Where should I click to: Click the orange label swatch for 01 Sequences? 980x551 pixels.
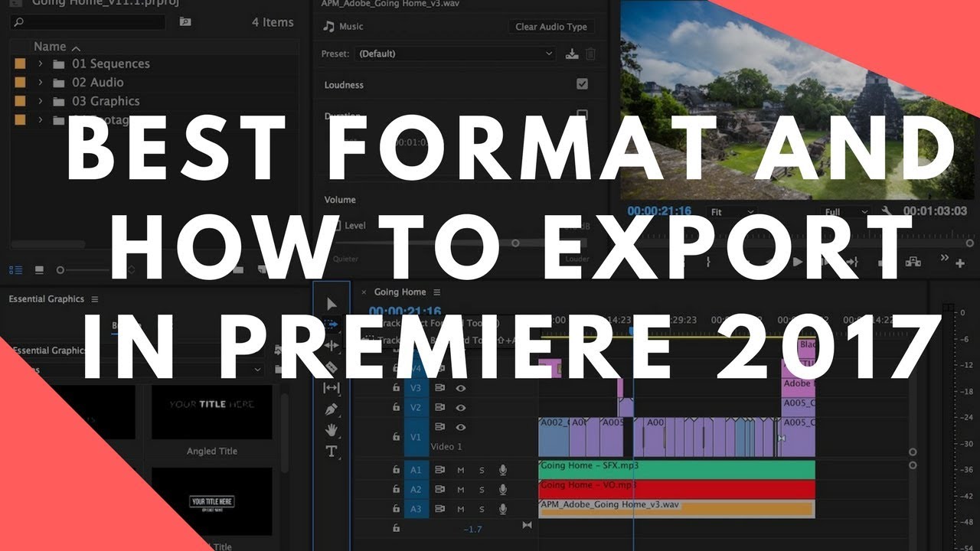(20, 64)
